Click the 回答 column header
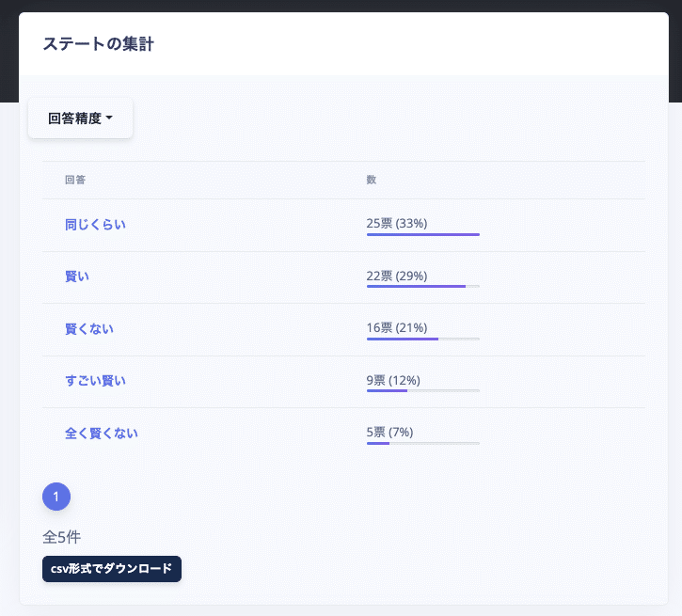The height and width of the screenshot is (616, 682). coord(75,180)
